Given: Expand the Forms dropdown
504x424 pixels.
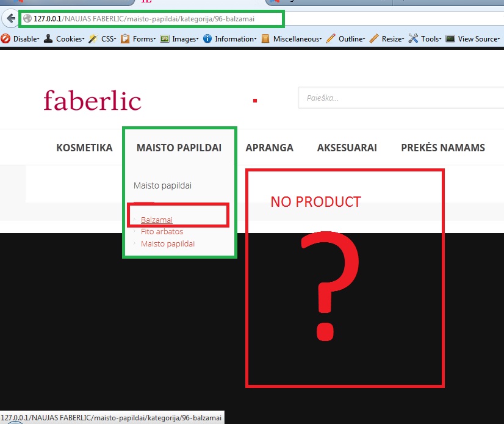Looking at the screenshot, I should pyautogui.click(x=145, y=39).
